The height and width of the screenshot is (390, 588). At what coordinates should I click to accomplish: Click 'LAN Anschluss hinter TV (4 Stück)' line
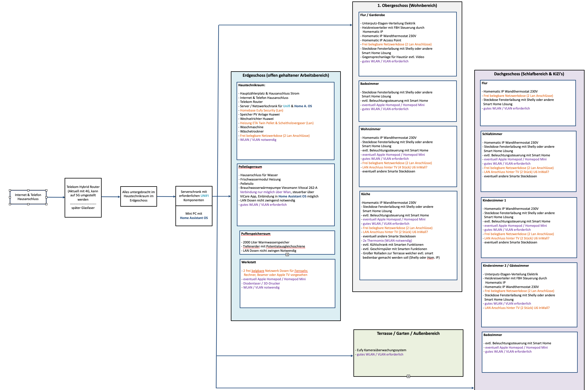tap(394, 167)
